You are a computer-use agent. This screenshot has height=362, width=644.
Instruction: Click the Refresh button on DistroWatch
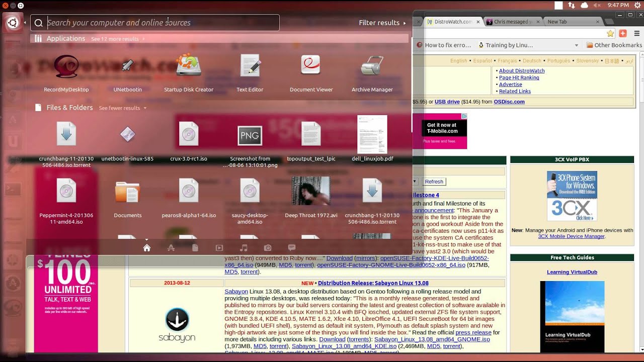[434, 182]
